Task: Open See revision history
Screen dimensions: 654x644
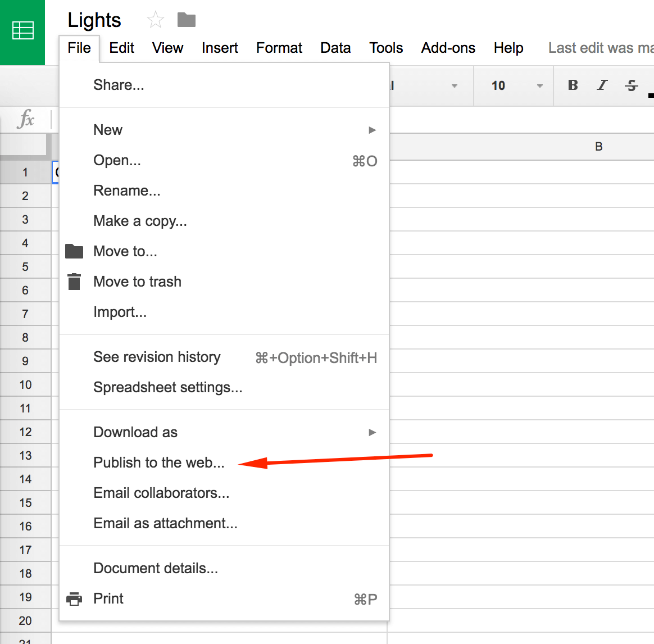Action: (x=224, y=357)
